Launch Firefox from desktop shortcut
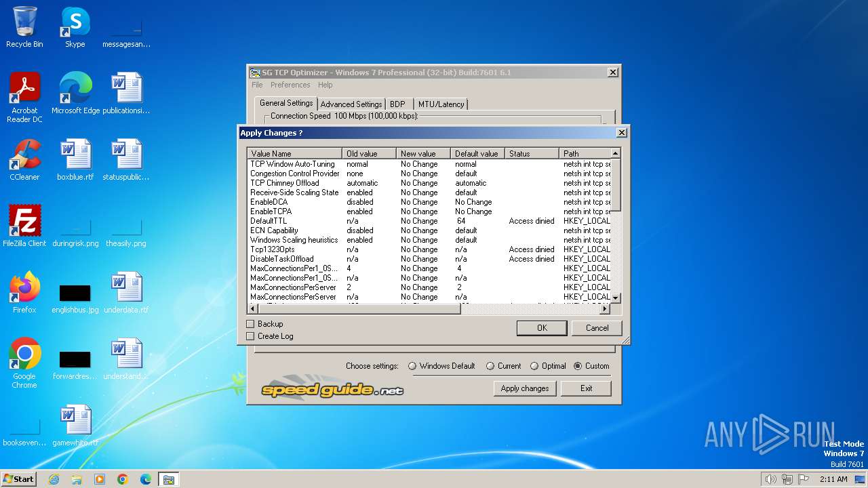The height and width of the screenshot is (488, 868). point(24,293)
